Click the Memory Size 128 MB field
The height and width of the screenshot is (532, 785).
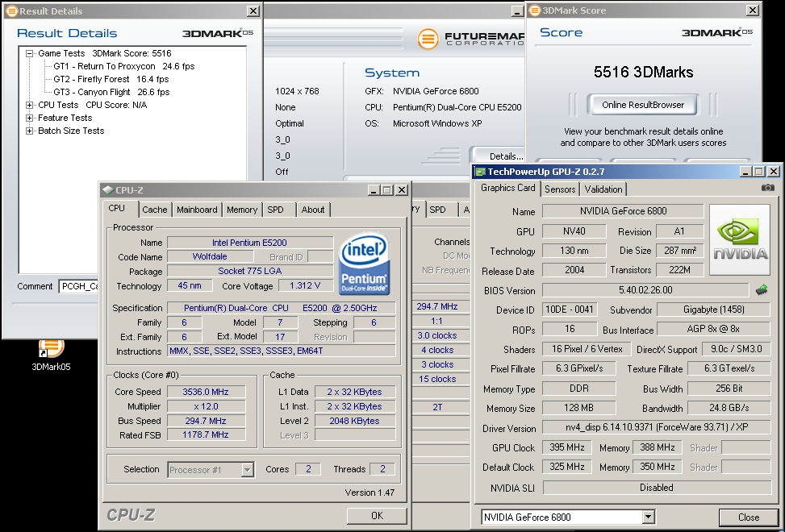[x=578, y=408]
